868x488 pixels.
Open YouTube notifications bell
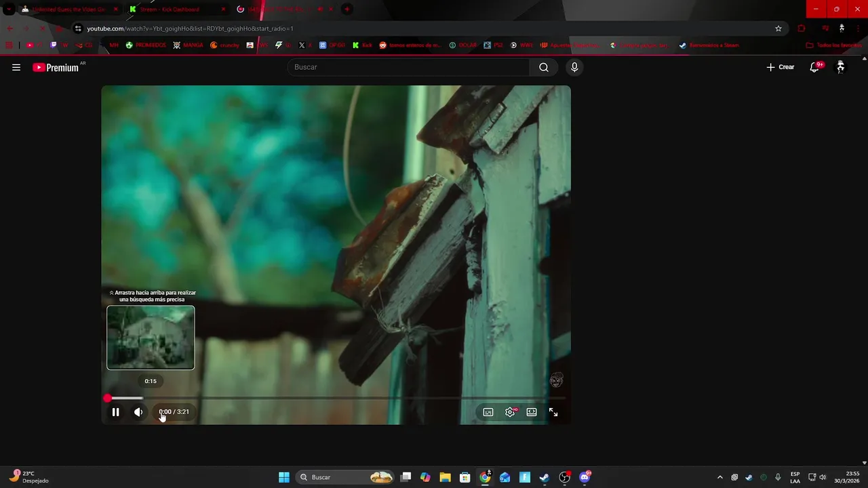[x=814, y=67]
